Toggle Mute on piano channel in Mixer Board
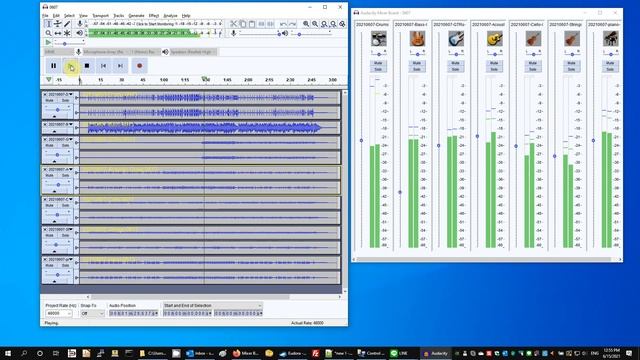640x360 pixels. click(x=610, y=63)
